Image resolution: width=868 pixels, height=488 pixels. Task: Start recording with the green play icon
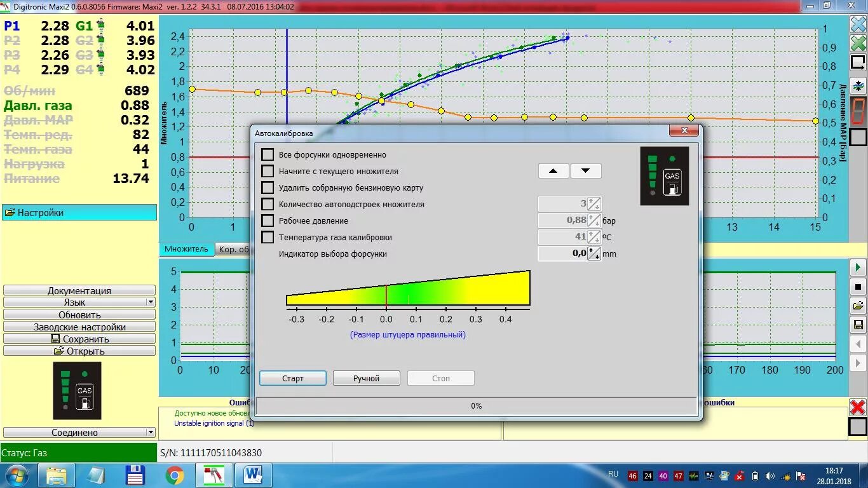pos(858,268)
